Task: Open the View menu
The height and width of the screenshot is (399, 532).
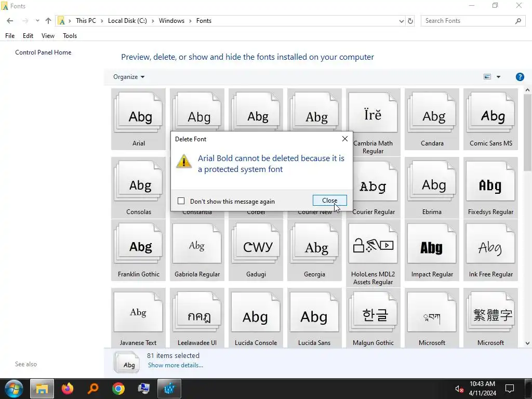Action: coord(48,36)
